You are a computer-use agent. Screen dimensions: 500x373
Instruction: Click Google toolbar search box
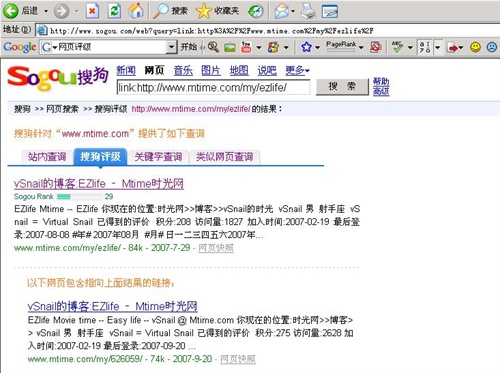[x=108, y=47]
